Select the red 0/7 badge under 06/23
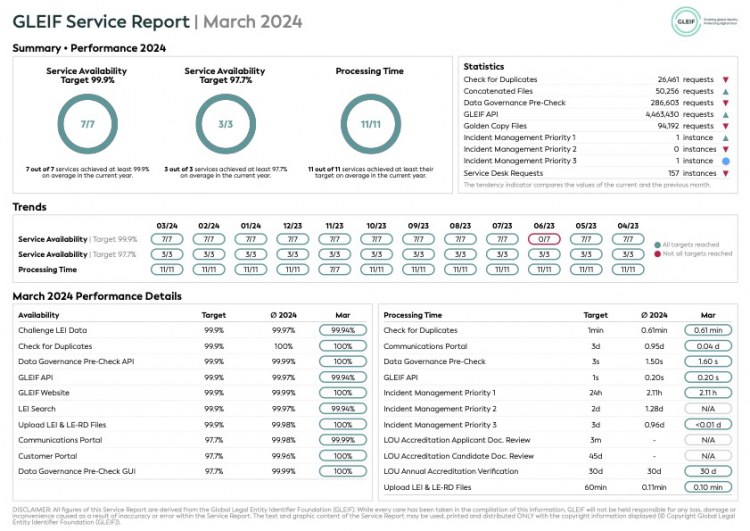Image resolution: width=750 pixels, height=531 pixels. click(544, 239)
